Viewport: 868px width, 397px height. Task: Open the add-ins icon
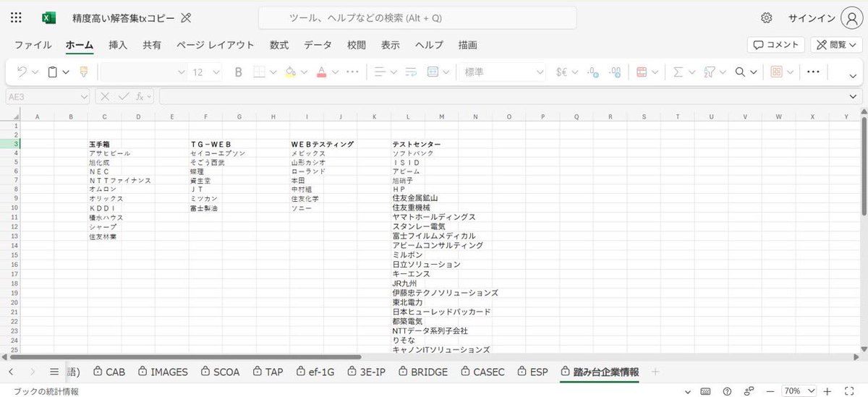point(777,72)
